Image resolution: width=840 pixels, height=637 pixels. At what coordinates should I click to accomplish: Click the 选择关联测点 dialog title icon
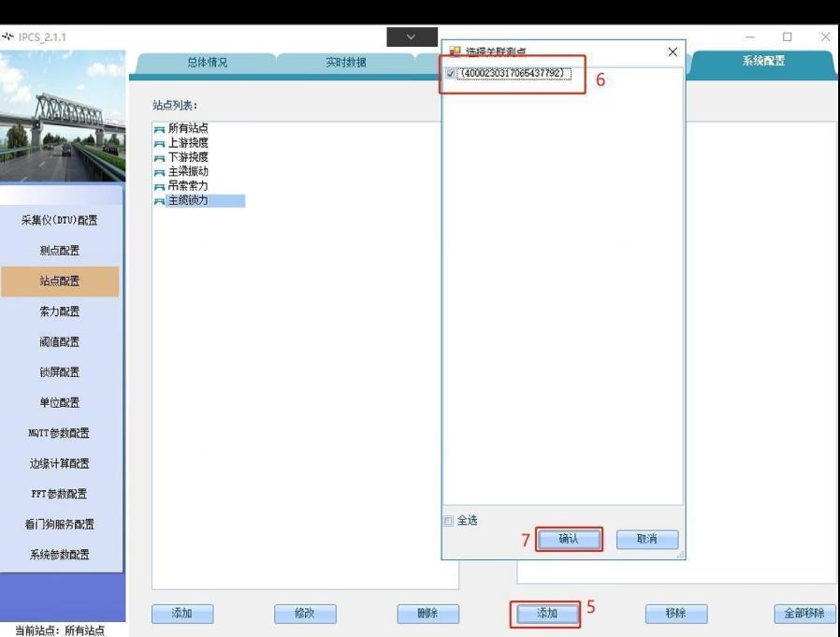tap(456, 52)
